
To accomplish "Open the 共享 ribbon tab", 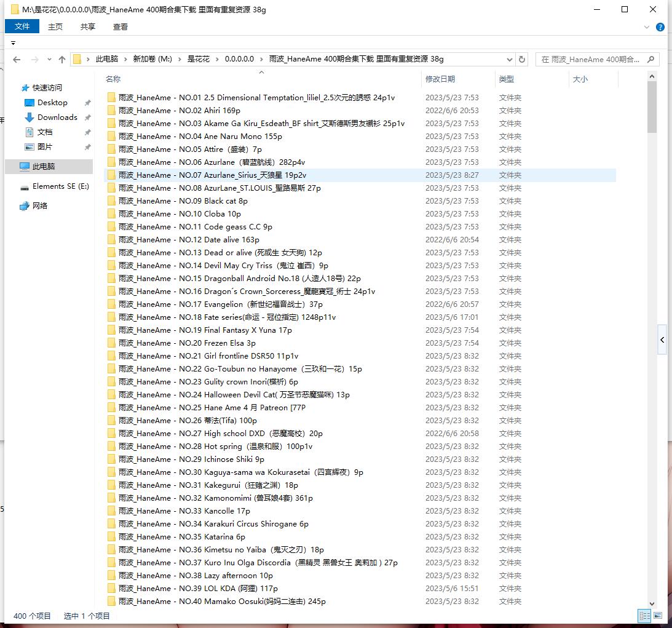I will (87, 26).
